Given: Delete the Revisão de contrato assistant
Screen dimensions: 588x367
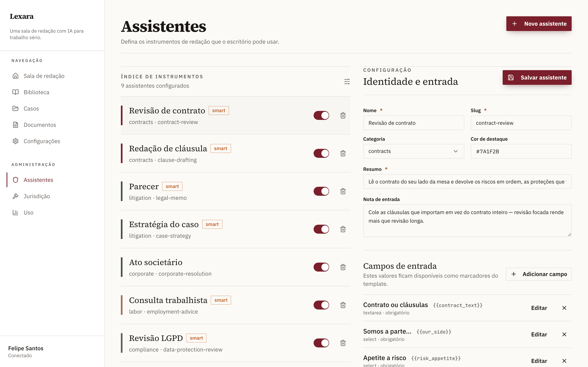Looking at the screenshot, I should click(x=343, y=116).
